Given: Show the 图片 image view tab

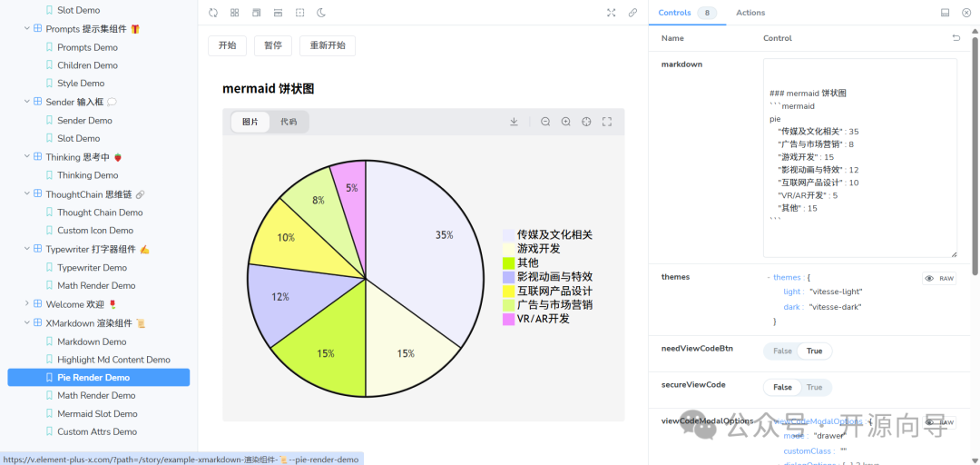Looking at the screenshot, I should pos(250,122).
